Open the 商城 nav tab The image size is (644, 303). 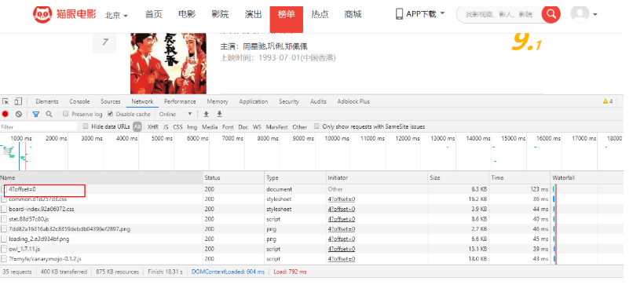point(353,15)
